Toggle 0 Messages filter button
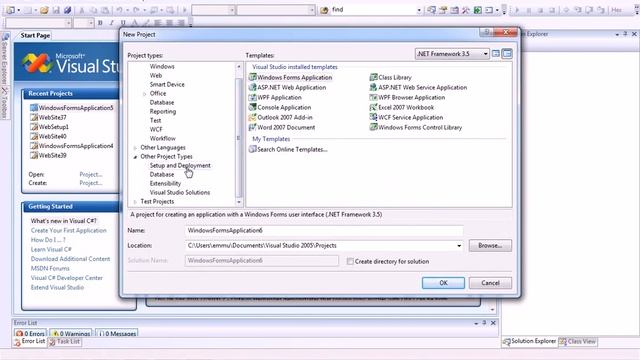The height and width of the screenshot is (360, 640). click(x=117, y=333)
